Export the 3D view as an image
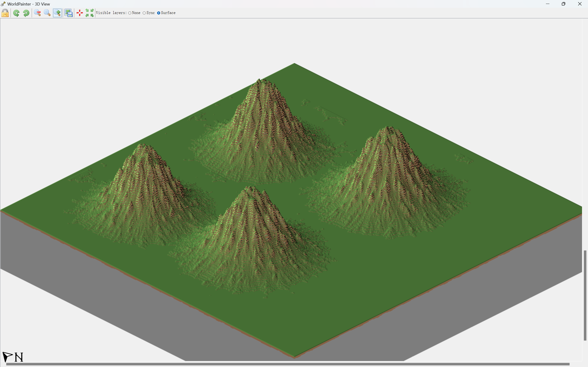 pyautogui.click(x=68, y=13)
